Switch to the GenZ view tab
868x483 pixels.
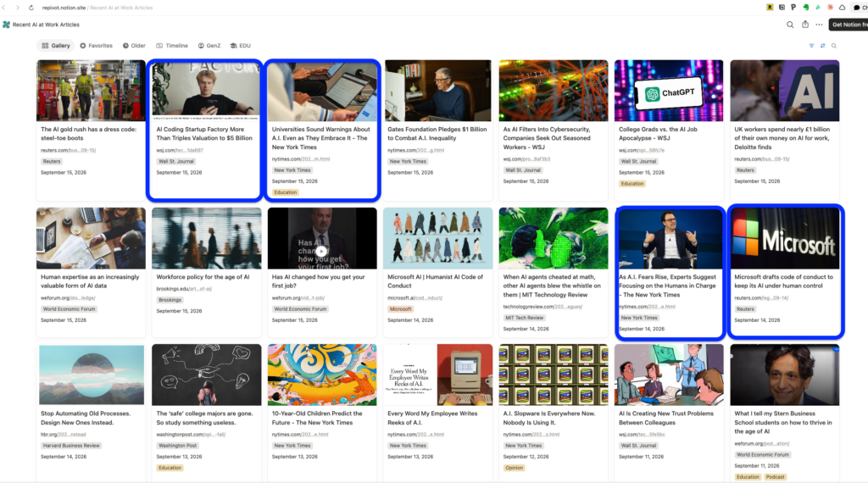(x=209, y=46)
